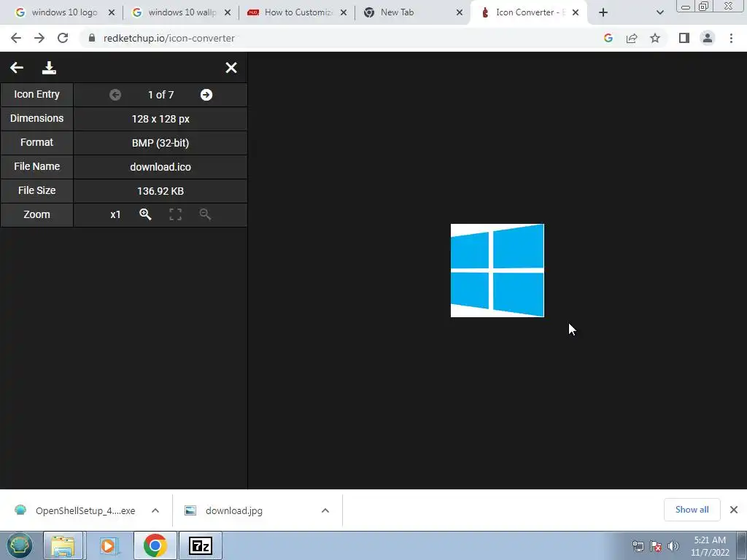Expand options for download.jpg download
The image size is (747, 560).
click(325, 510)
